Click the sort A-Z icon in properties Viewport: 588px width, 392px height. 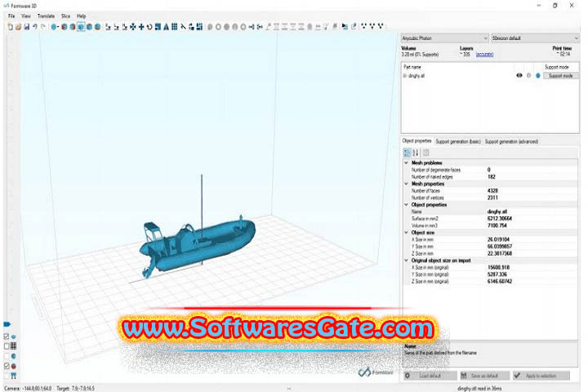416,153
